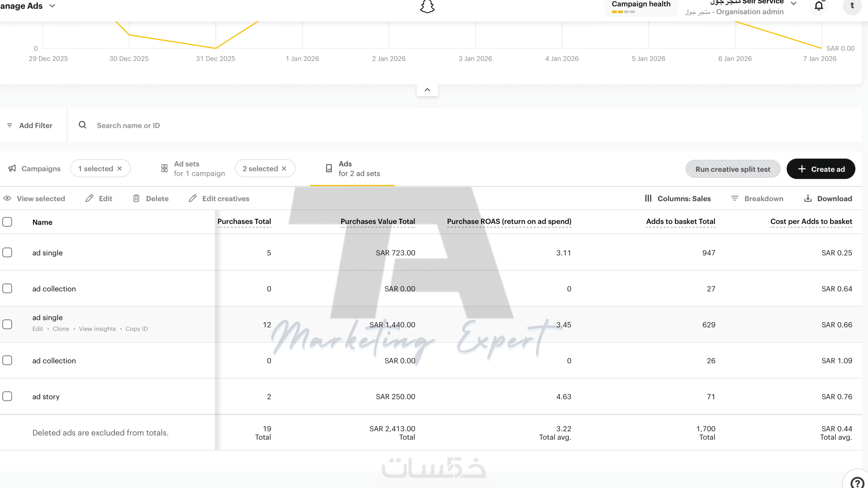Viewport: 868px width, 488px height.
Task: Click the Columns bars icon
Action: (x=648, y=198)
